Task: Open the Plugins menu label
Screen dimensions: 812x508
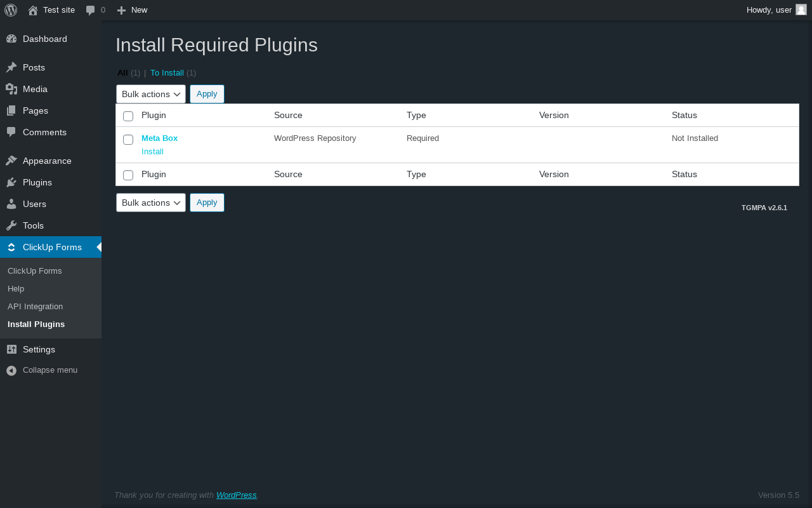Action: [x=37, y=182]
